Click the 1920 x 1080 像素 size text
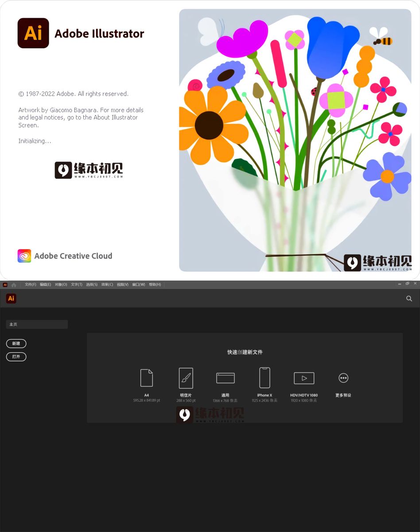The width and height of the screenshot is (420, 532). tap(304, 400)
